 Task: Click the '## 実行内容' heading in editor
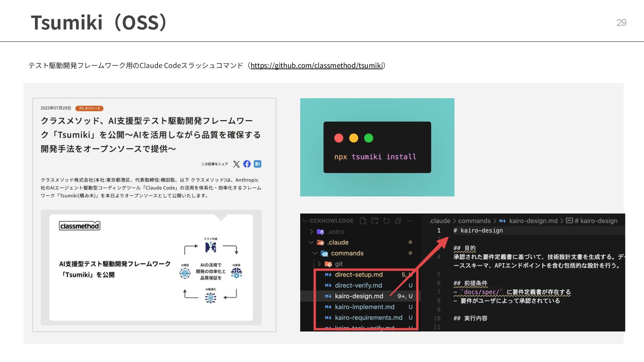(x=470, y=318)
